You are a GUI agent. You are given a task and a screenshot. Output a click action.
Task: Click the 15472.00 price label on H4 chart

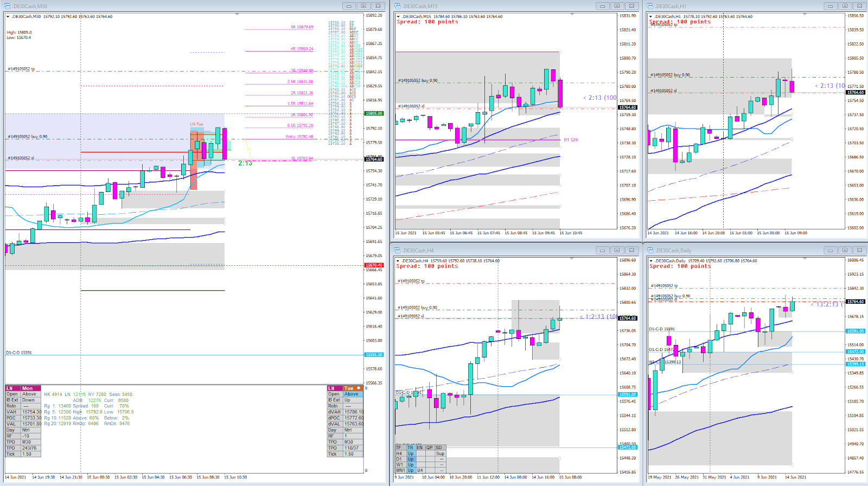pos(628,447)
